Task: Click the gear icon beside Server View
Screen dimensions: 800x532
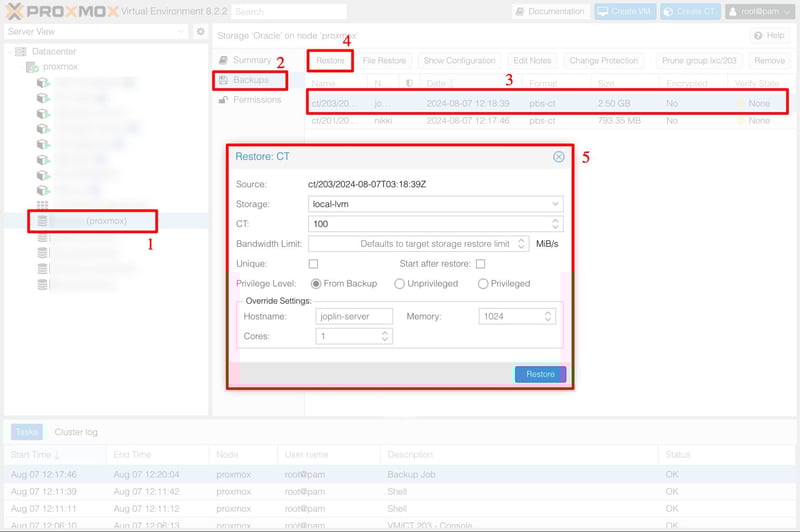Action: [200, 32]
